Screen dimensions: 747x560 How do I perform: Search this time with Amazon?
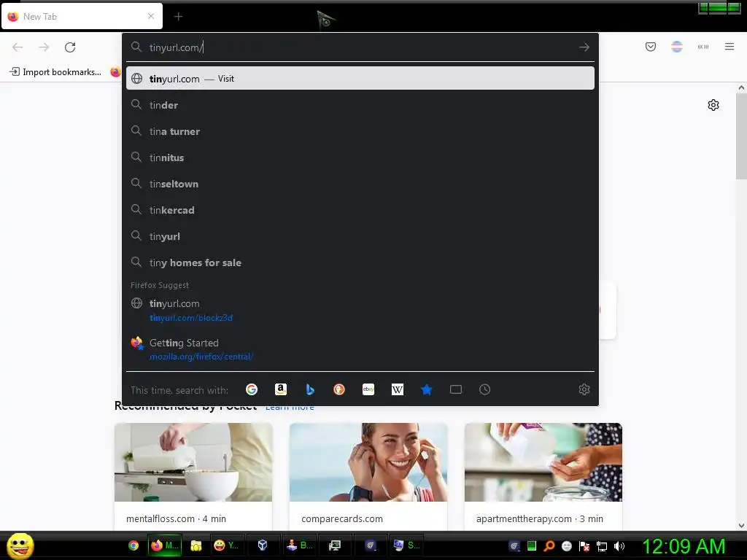(x=281, y=389)
